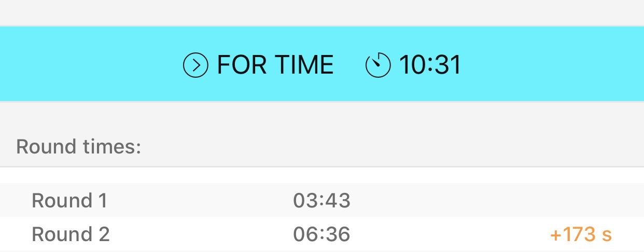Click the 10:31 total time value

[x=430, y=65]
